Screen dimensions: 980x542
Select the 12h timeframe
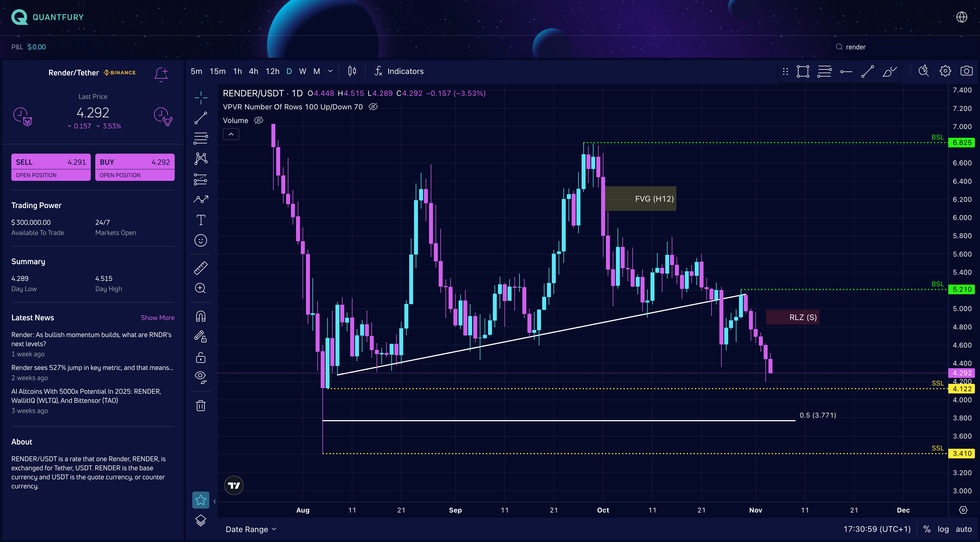273,71
